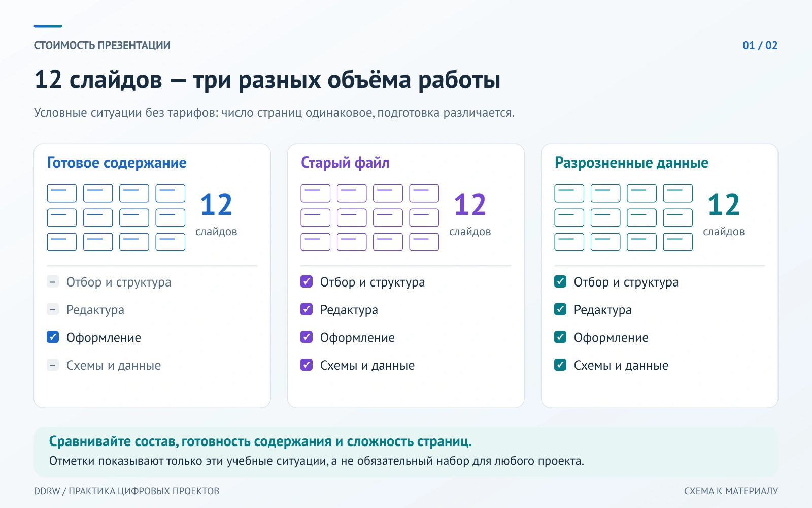
Task: Toggle 'Редактура' checkbox in Разрозненные данные card
Action: click(x=560, y=309)
